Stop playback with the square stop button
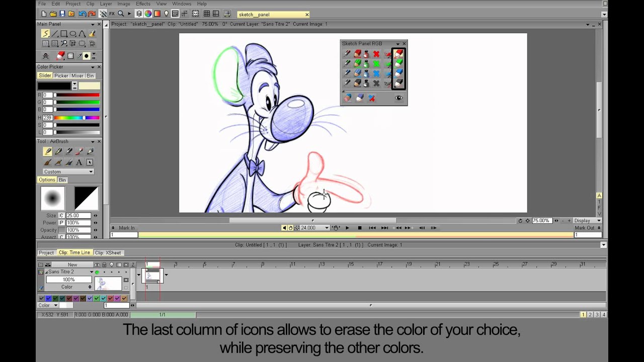644x362 pixels. pyautogui.click(x=360, y=228)
